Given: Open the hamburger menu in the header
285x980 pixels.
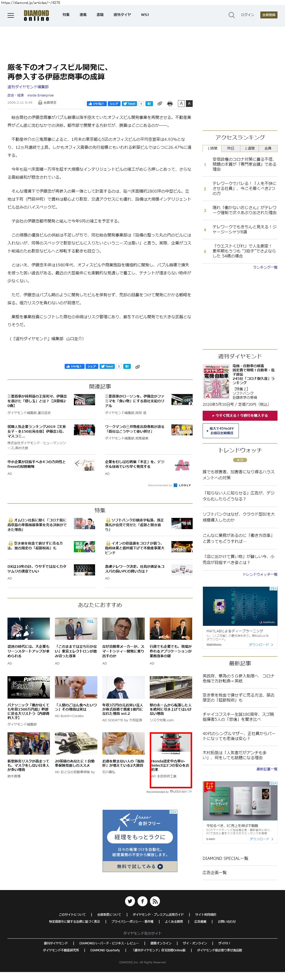Looking at the screenshot, I should [x=11, y=15].
